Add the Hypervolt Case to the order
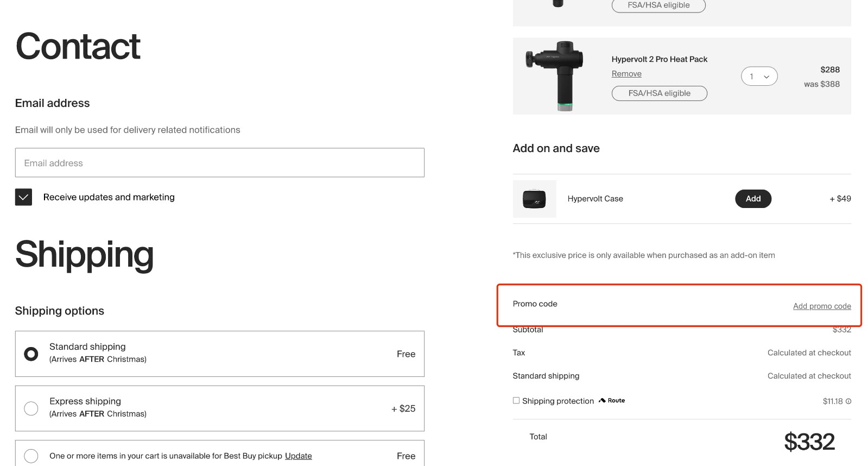 click(x=753, y=199)
